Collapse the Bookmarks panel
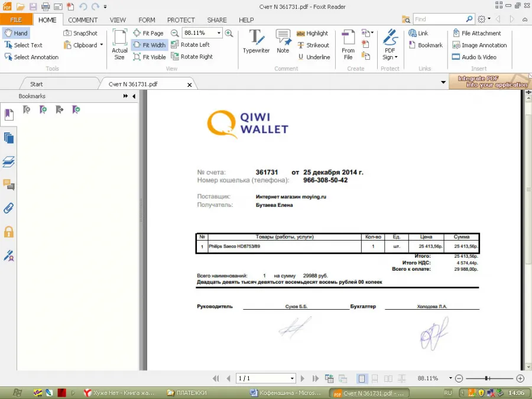Image resolution: width=532 pixels, height=399 pixels. coord(134,96)
